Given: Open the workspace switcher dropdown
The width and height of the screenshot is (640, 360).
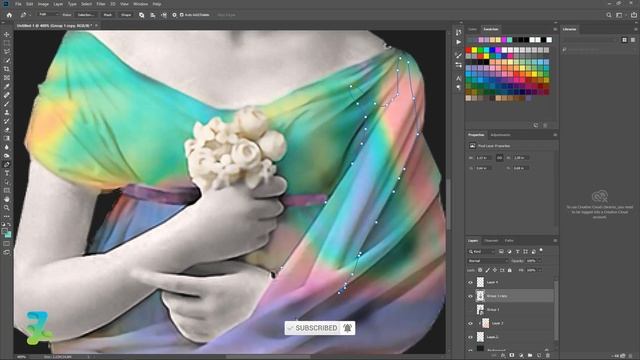Looking at the screenshot, I should (620, 15).
